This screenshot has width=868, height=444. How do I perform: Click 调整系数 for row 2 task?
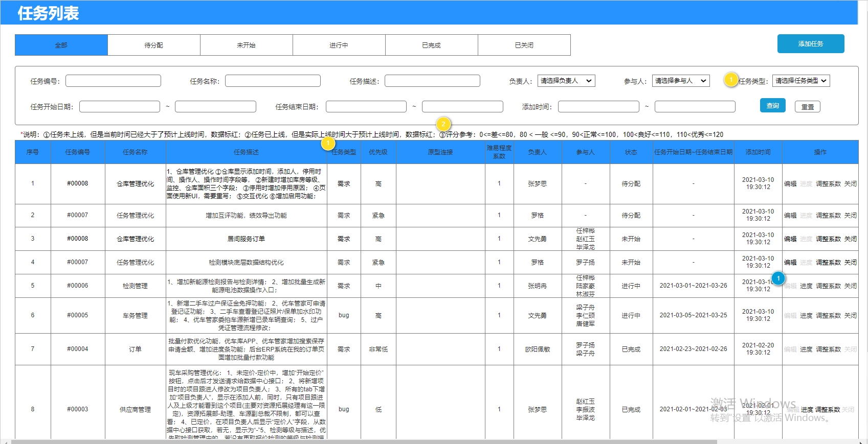[828, 216]
